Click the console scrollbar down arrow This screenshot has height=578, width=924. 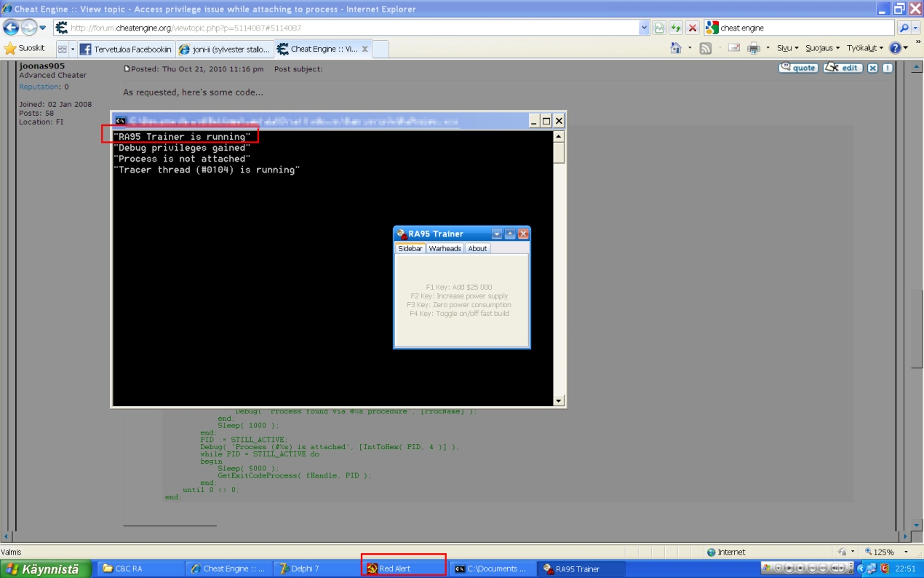[559, 400]
